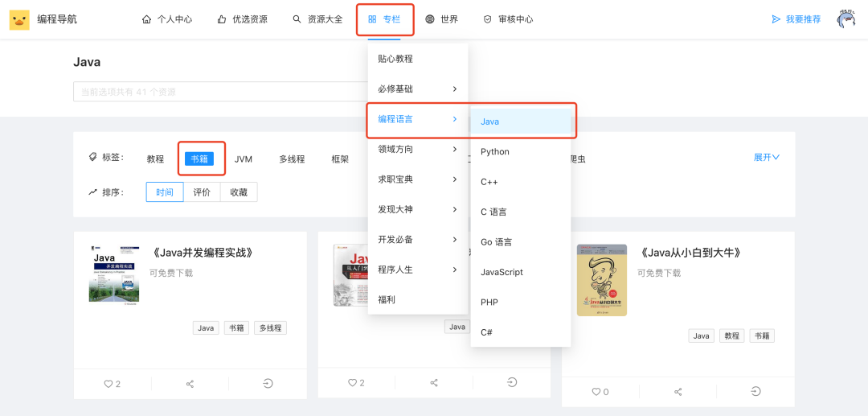Click the yellow duck site logo
Viewport: 868px width, 416px height.
point(19,19)
